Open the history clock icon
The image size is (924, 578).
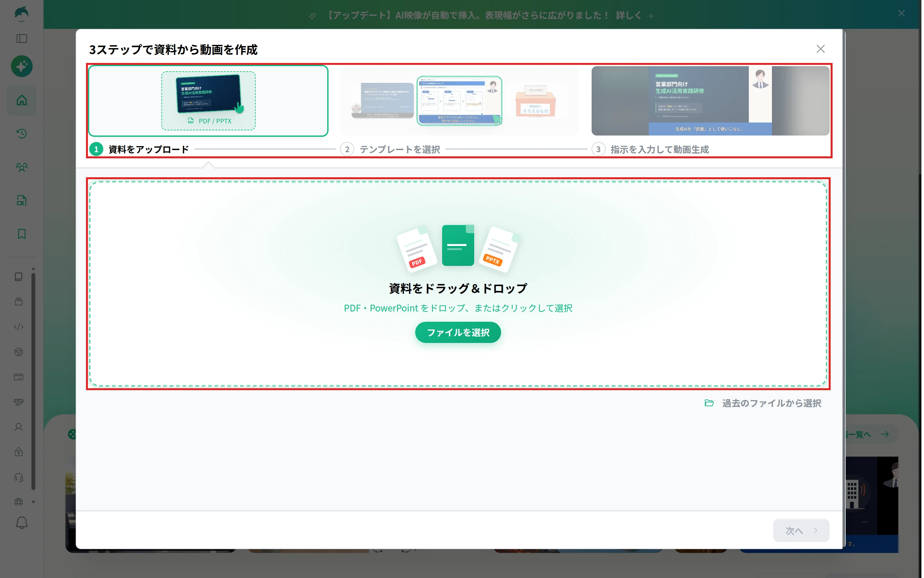[22, 133]
